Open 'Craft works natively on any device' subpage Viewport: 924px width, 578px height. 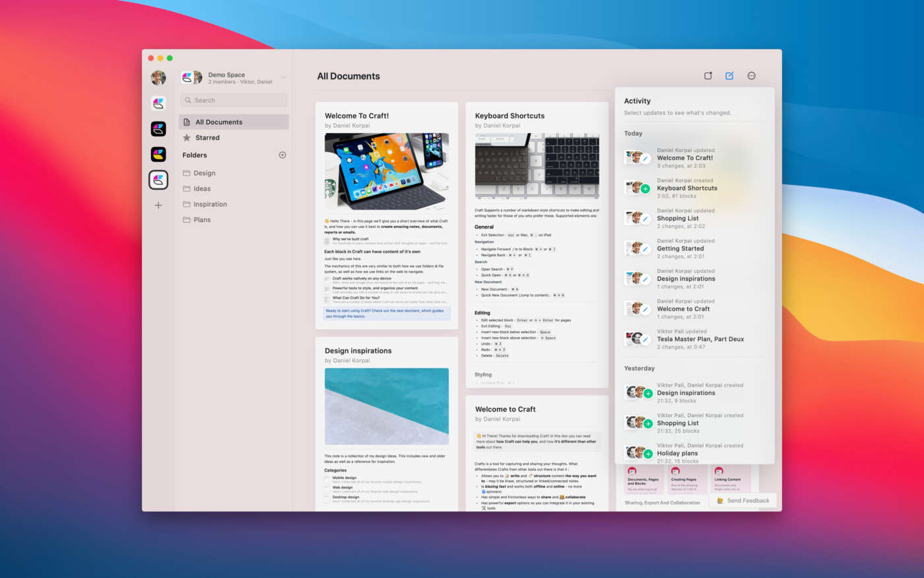pyautogui.click(x=387, y=280)
